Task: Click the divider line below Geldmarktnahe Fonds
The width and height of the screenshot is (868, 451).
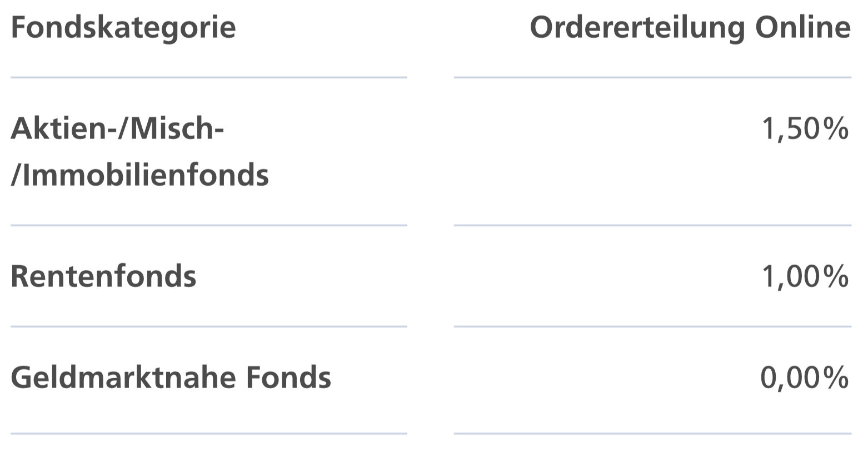Action: pyautogui.click(x=208, y=433)
